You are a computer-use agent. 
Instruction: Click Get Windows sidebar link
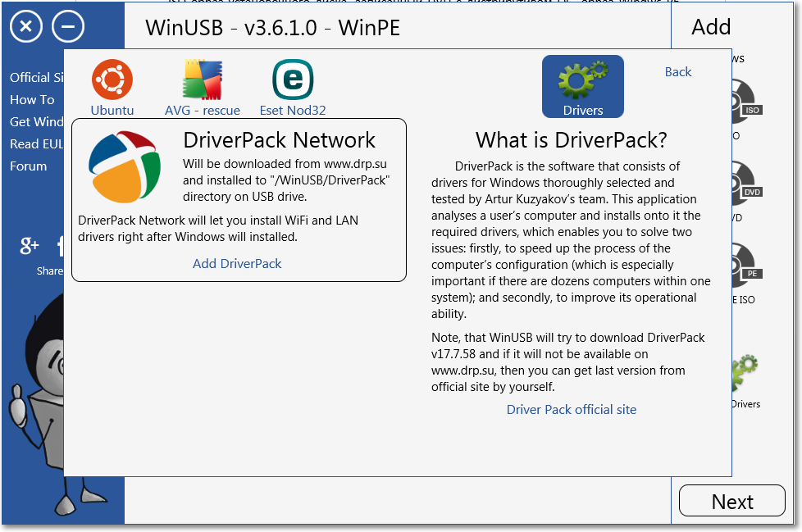click(x=37, y=121)
